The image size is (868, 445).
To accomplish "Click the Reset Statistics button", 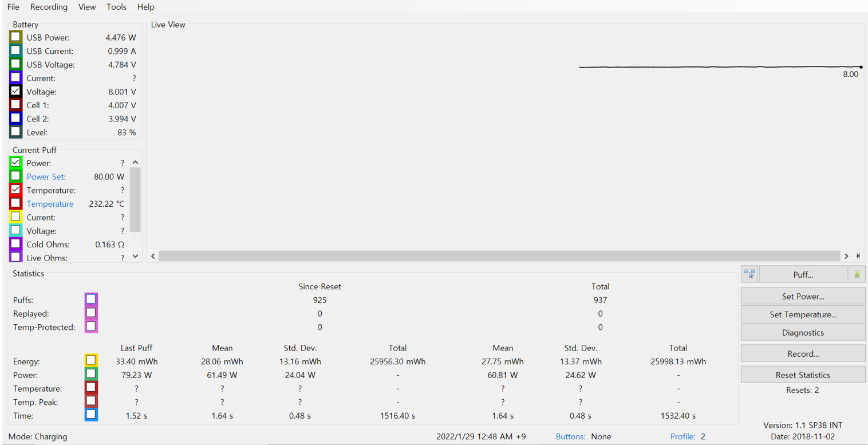I will pyautogui.click(x=803, y=375).
